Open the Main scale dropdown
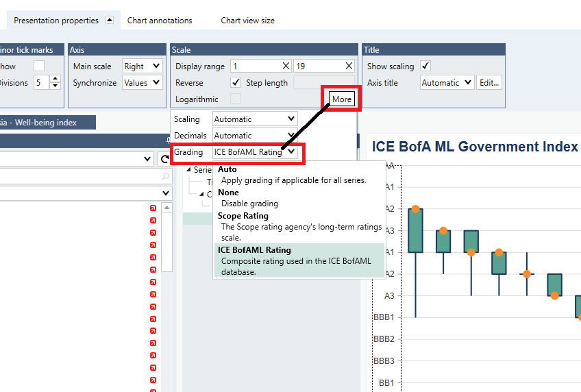Viewport: 581px width, 392px height. point(143,66)
